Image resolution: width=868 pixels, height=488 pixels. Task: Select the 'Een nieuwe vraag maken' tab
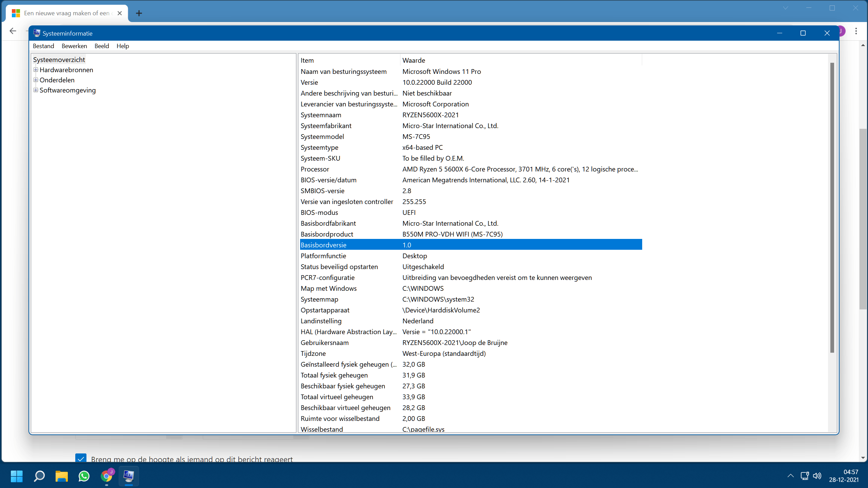(x=67, y=13)
